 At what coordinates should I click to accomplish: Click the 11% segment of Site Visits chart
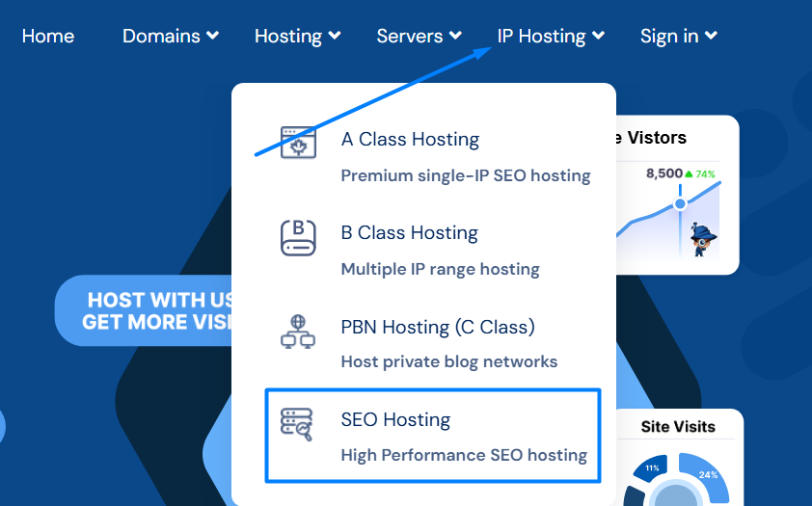tap(651, 468)
